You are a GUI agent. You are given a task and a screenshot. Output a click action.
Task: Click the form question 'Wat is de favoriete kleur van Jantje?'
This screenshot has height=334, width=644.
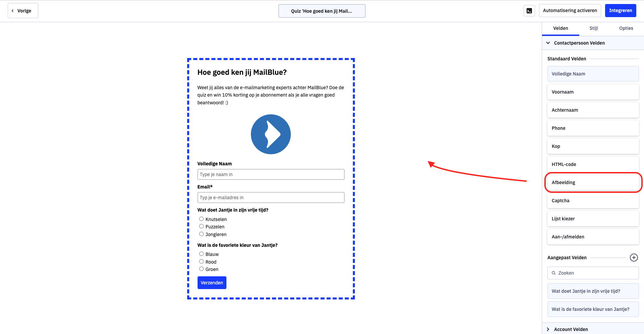coord(237,245)
